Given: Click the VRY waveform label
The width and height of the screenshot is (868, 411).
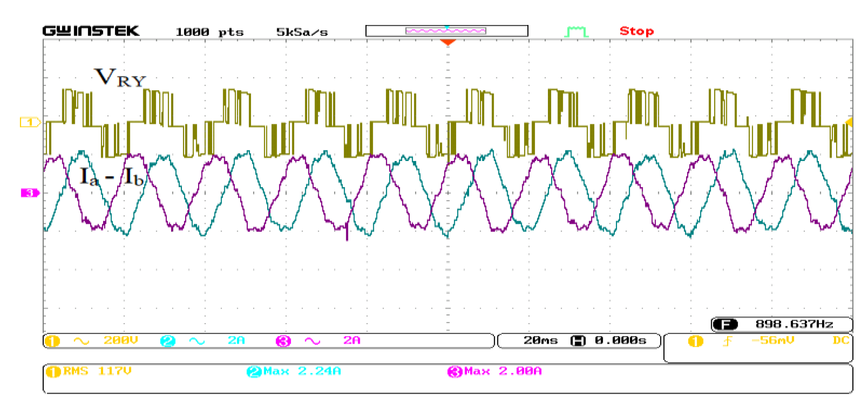Looking at the screenshot, I should [120, 78].
